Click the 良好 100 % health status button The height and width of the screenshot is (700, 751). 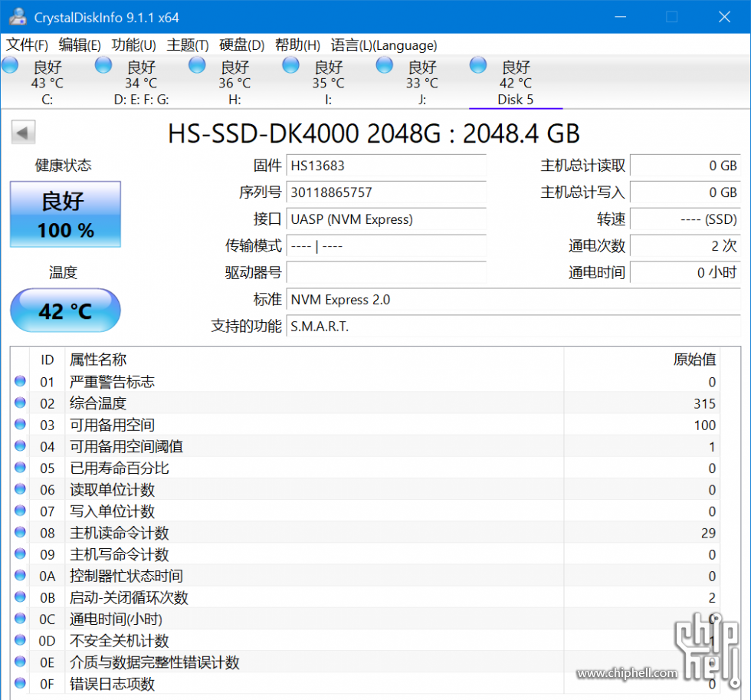pyautogui.click(x=65, y=214)
